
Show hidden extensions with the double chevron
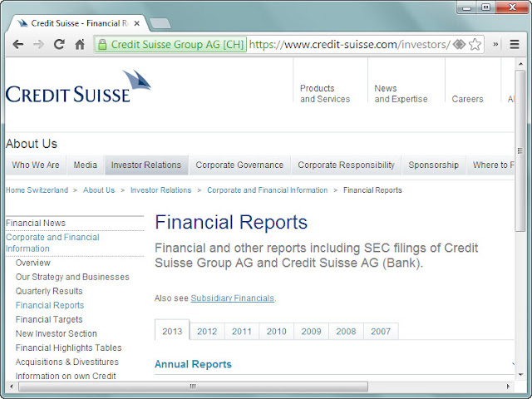coord(495,44)
